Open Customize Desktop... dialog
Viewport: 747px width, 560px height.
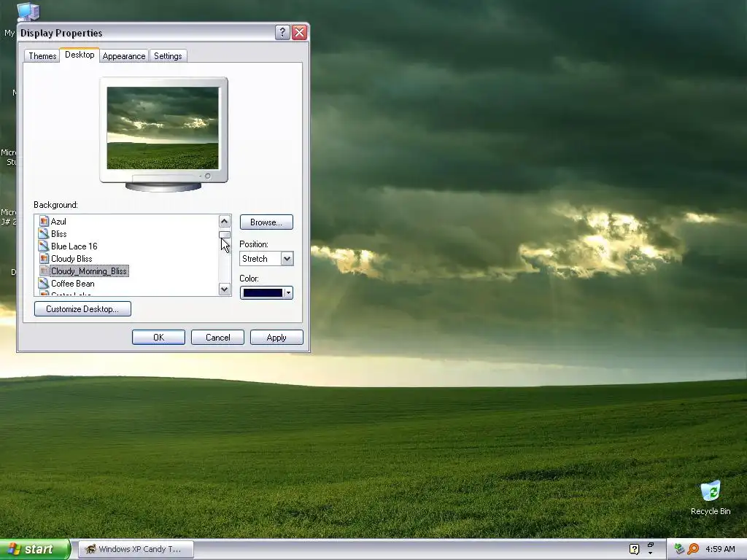tap(82, 308)
